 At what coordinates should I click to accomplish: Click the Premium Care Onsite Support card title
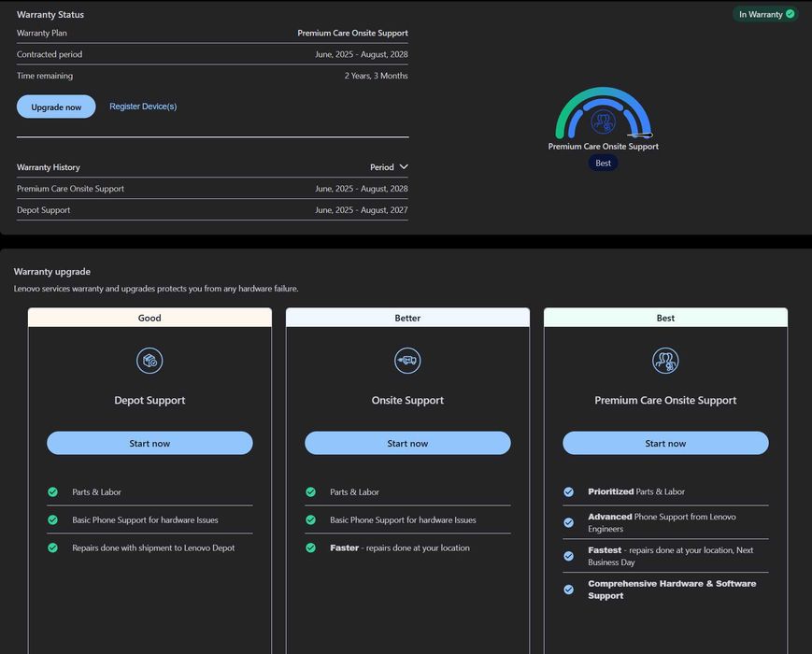(665, 400)
